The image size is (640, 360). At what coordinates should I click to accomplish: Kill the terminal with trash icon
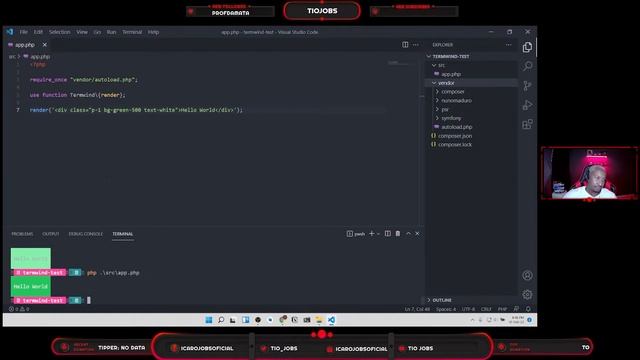(398, 234)
